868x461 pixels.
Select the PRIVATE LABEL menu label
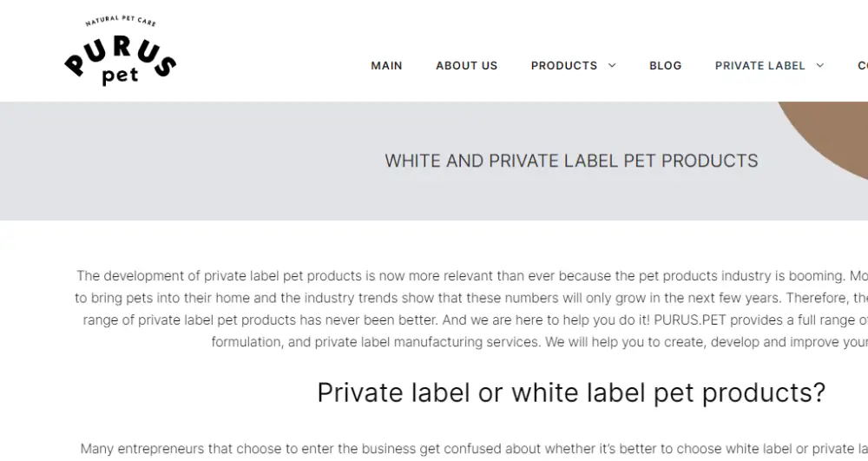pos(760,65)
